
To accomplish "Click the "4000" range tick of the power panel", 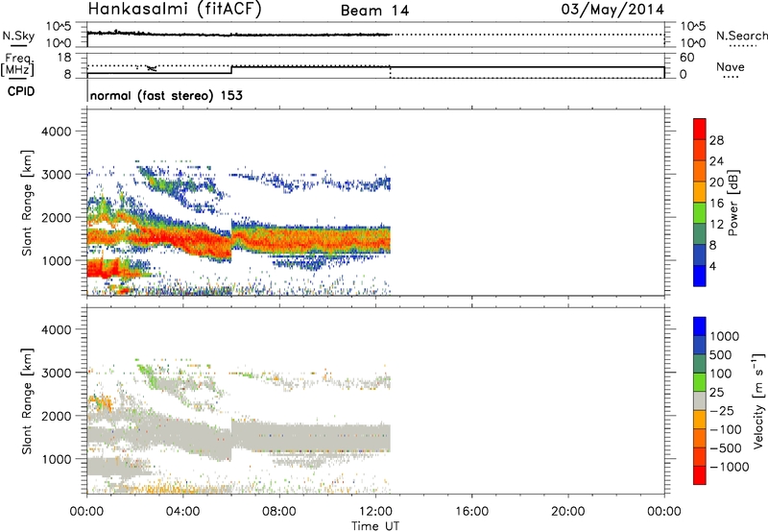I will (56, 132).
